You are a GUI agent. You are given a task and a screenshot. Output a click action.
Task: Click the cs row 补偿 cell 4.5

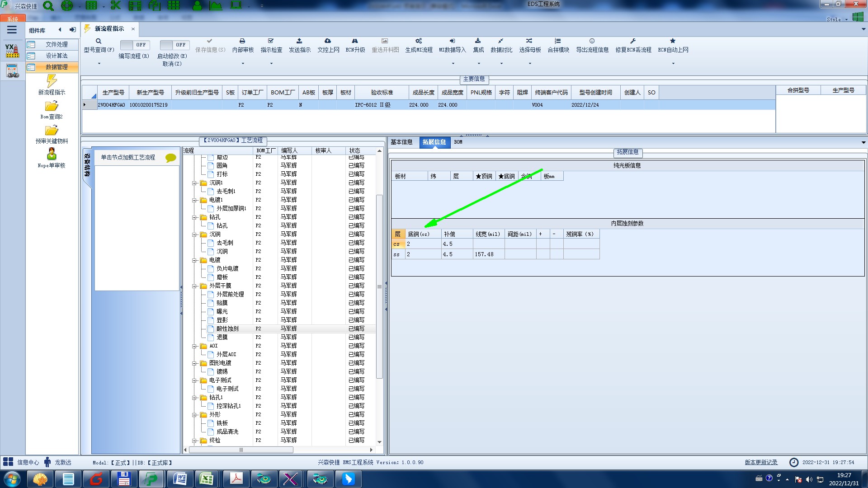457,244
